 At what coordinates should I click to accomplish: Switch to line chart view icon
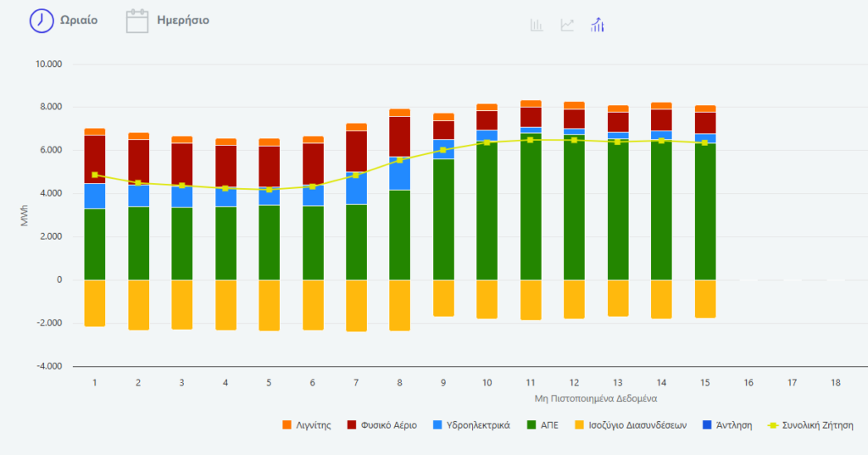pos(567,25)
